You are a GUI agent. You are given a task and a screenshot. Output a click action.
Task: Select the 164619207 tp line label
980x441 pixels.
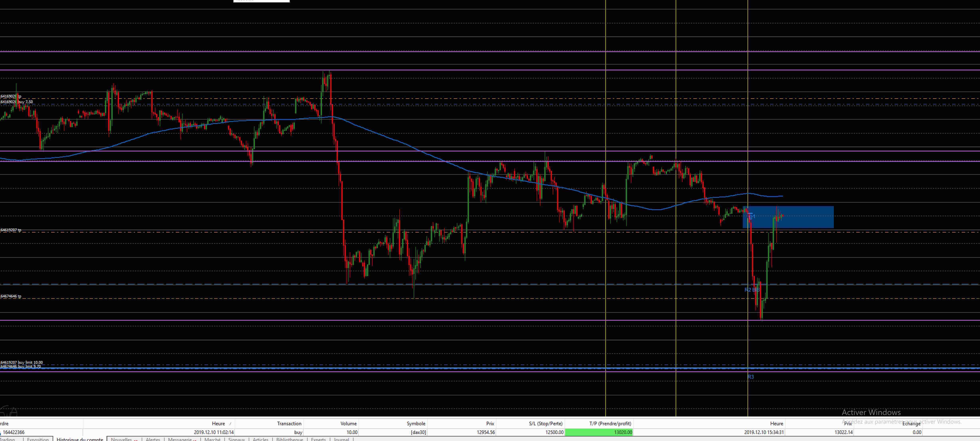pyautogui.click(x=11, y=230)
